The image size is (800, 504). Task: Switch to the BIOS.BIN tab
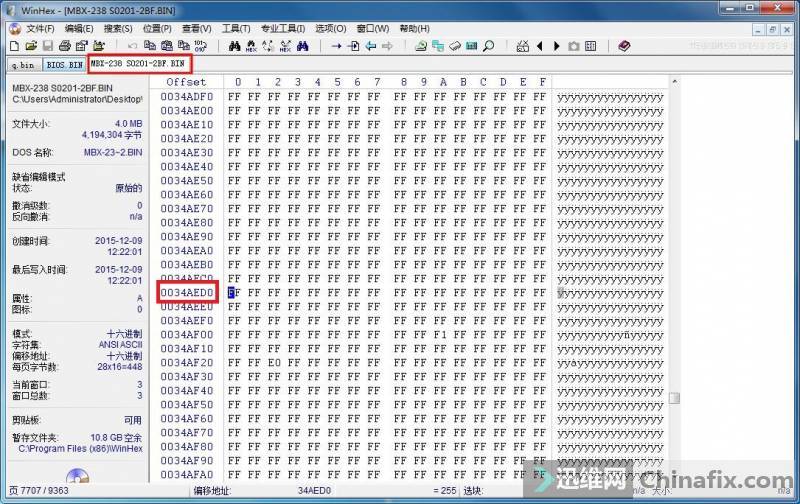click(63, 65)
